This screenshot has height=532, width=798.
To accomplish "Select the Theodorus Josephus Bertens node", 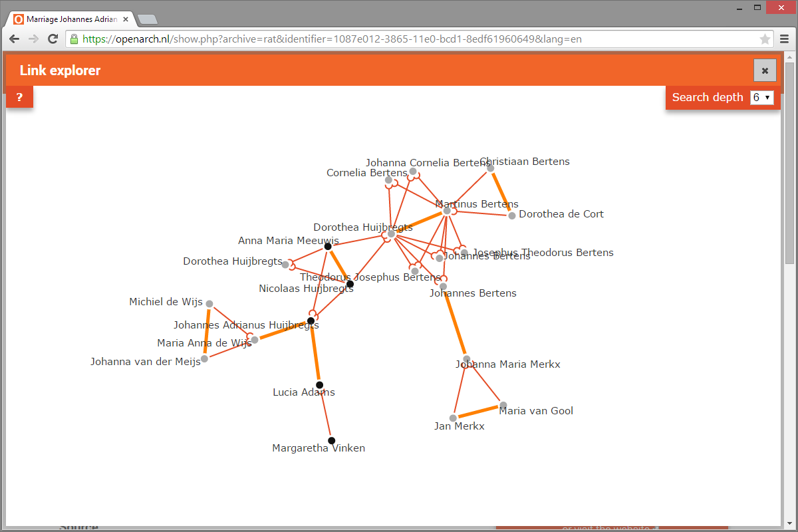I will click(415, 271).
